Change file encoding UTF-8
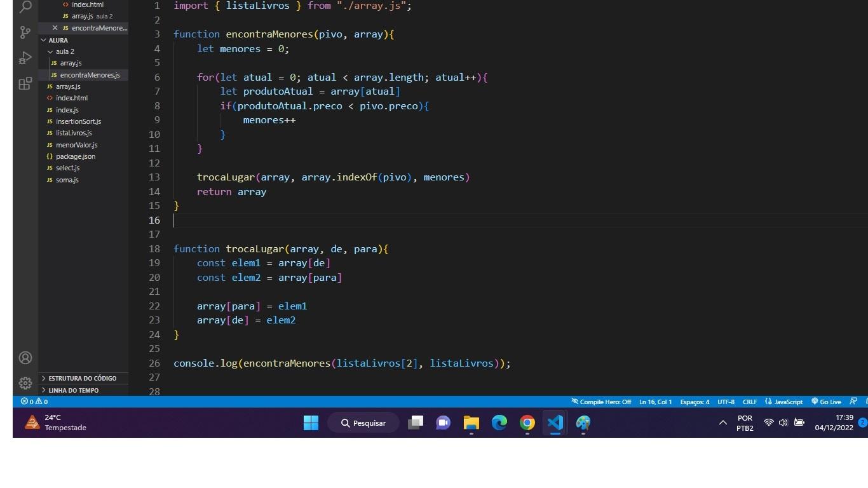 (726, 402)
